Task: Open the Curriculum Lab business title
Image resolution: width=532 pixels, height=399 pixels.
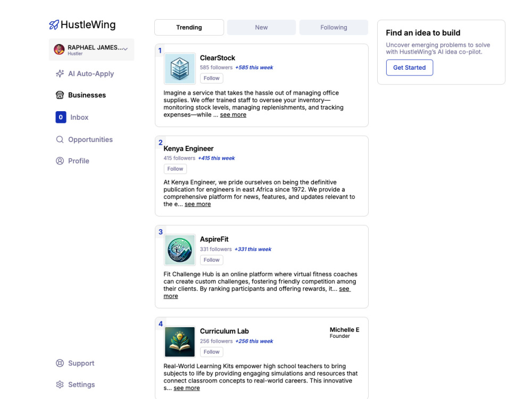Action: tap(225, 331)
